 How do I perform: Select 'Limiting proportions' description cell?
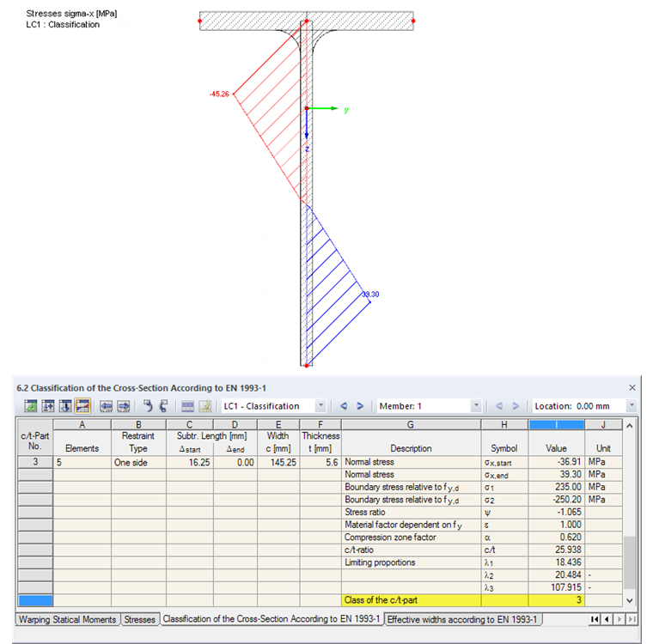coord(411,562)
